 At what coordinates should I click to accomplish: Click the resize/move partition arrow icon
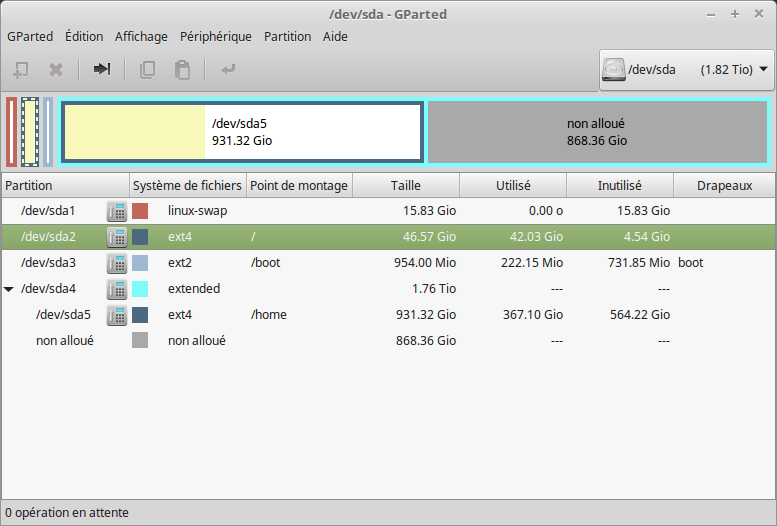pos(102,69)
